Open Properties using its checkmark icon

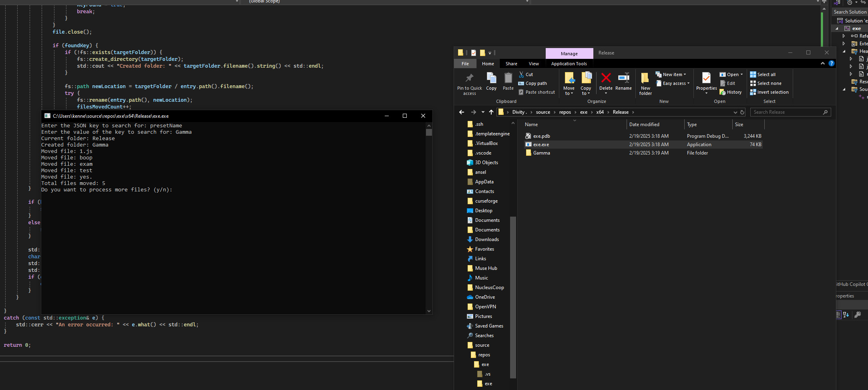click(x=706, y=78)
